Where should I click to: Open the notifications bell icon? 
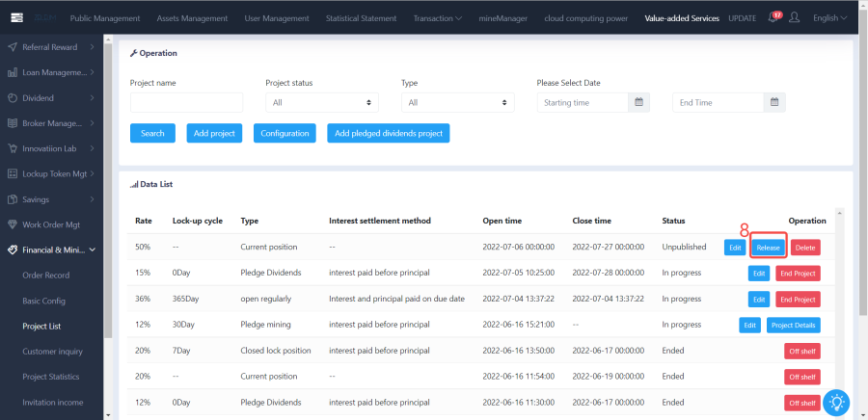773,17
